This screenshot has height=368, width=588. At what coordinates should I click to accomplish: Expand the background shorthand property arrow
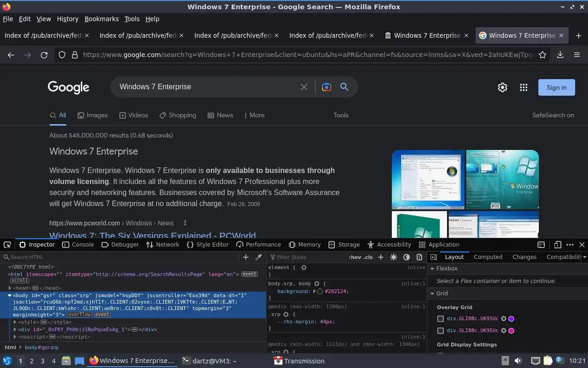315,291
